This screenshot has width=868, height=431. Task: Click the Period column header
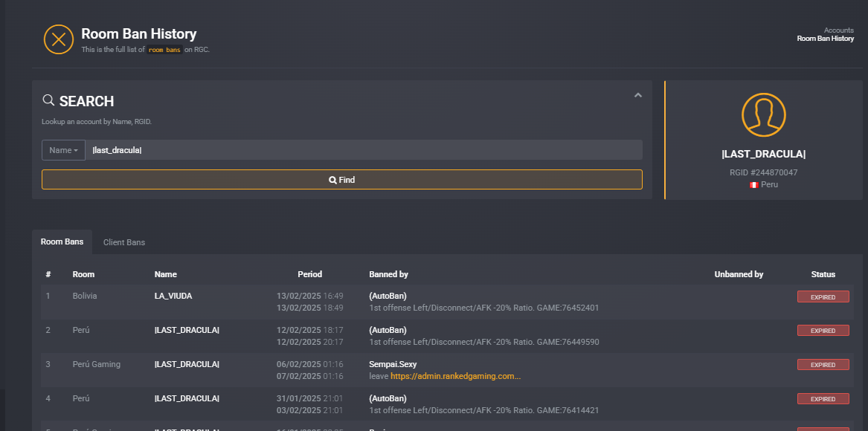click(x=309, y=274)
